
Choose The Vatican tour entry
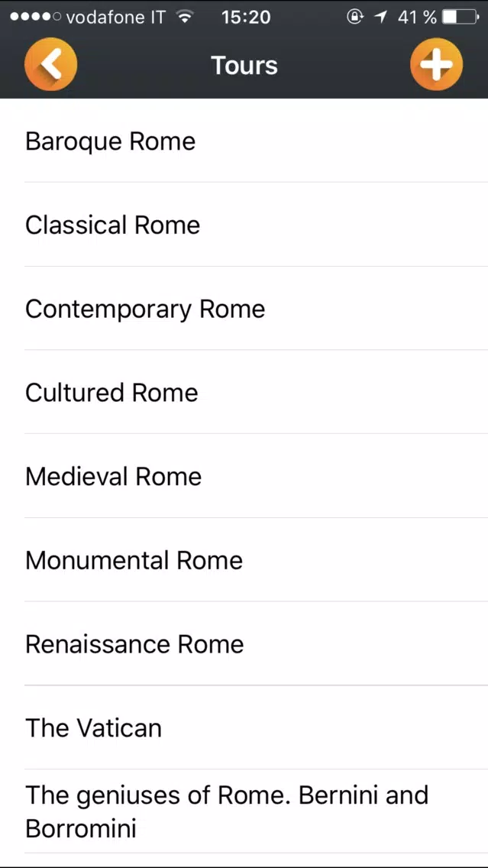(x=93, y=728)
